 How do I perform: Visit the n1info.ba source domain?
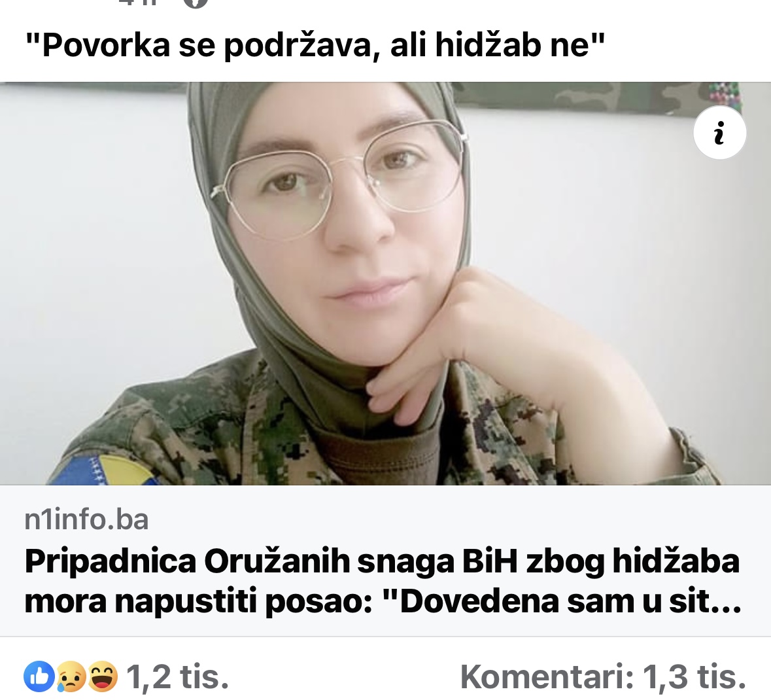click(86, 520)
